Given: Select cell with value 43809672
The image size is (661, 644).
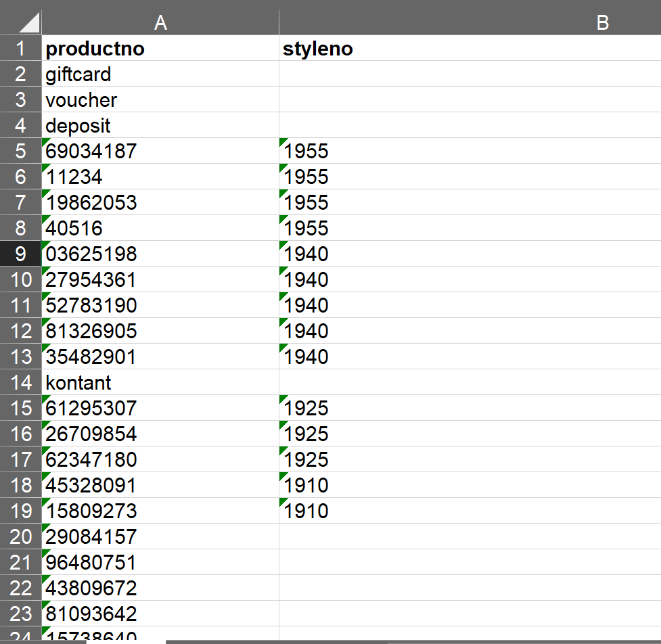Looking at the screenshot, I should pos(160,588).
